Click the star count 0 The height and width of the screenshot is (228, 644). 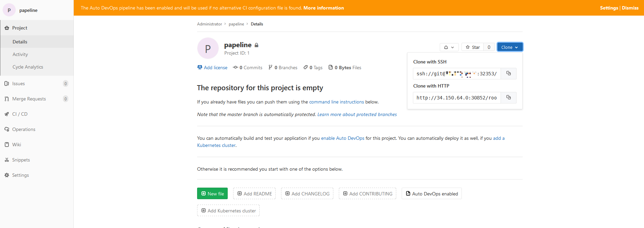pyautogui.click(x=489, y=47)
